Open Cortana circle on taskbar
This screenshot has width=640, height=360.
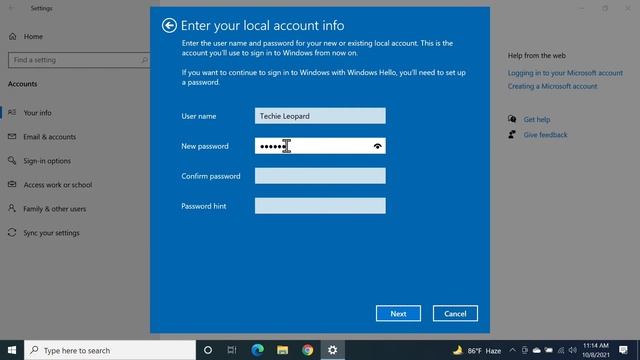pos(208,350)
